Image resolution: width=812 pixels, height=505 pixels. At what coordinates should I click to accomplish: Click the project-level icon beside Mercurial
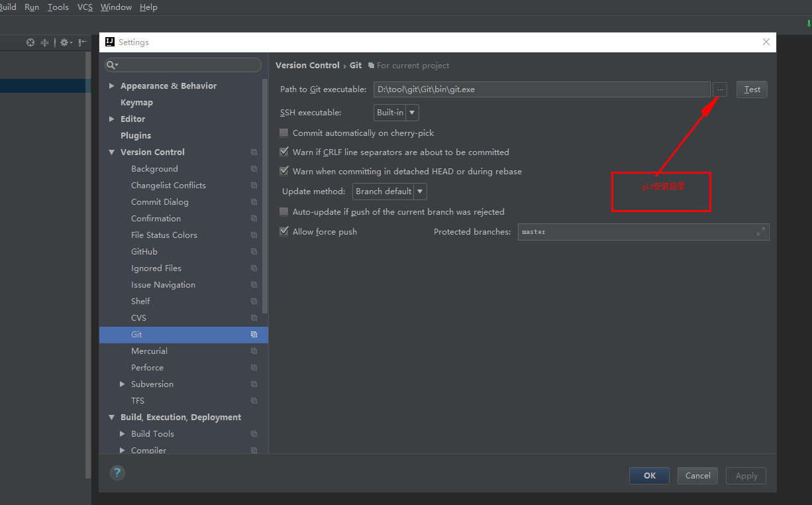tap(254, 351)
